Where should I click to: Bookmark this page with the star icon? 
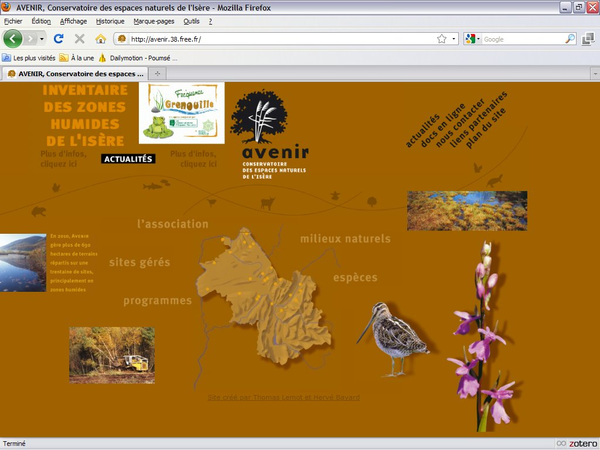click(x=441, y=39)
